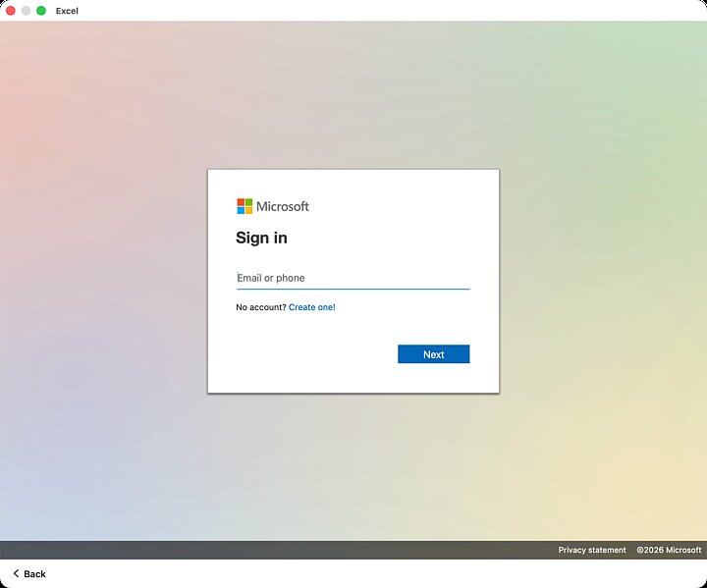
Task: Click the No account? label
Action: click(x=261, y=307)
